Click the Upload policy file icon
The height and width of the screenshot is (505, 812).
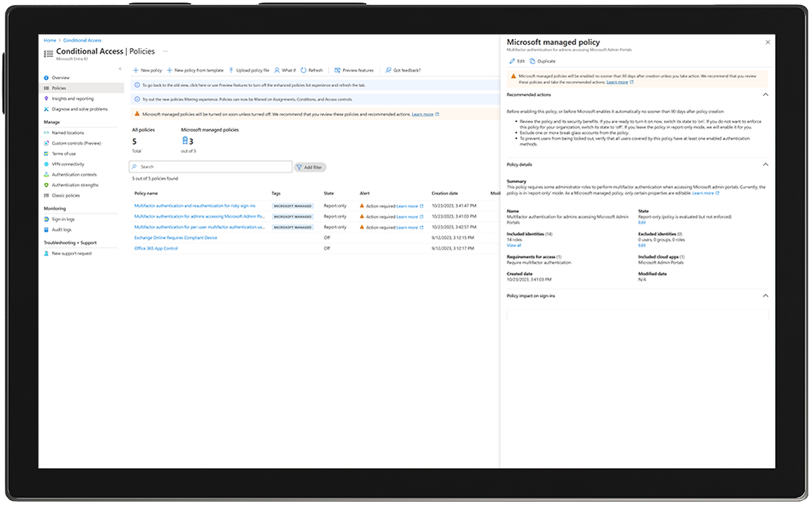pyautogui.click(x=231, y=71)
